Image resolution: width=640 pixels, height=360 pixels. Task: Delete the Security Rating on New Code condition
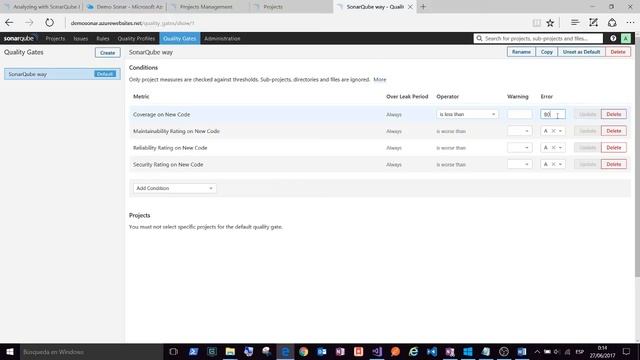coord(613,164)
